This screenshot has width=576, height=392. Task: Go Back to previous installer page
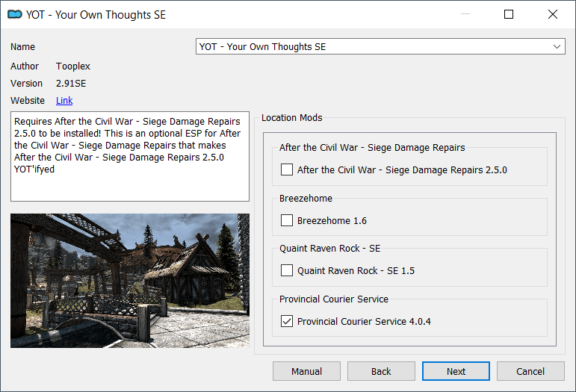[x=381, y=371]
